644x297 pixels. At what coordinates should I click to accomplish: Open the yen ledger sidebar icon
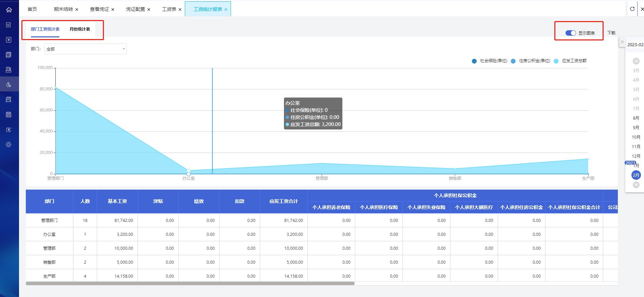click(x=9, y=40)
